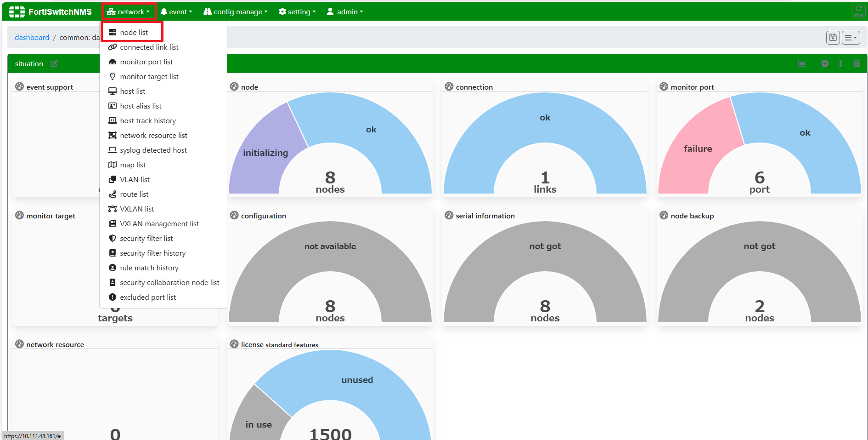Click the '8 nodes' count in node widget

click(330, 183)
